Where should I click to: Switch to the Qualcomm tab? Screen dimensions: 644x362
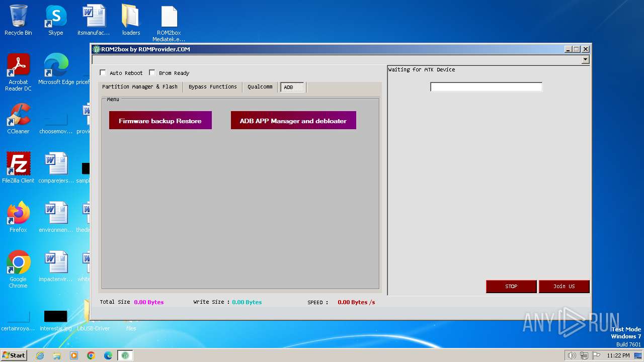260,87
